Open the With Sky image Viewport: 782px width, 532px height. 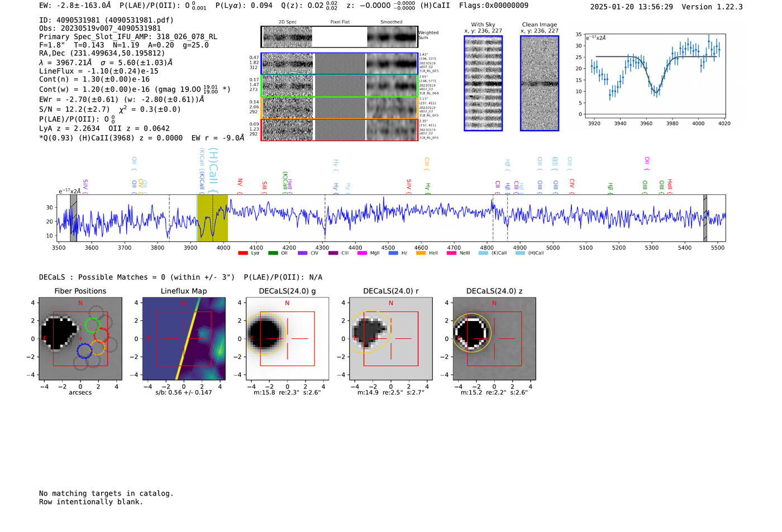point(483,83)
